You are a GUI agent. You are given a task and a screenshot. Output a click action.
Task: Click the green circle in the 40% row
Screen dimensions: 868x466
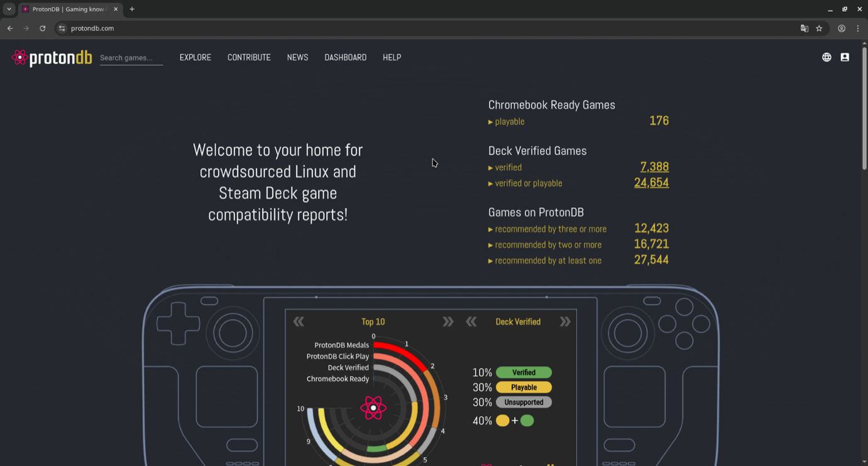527,421
